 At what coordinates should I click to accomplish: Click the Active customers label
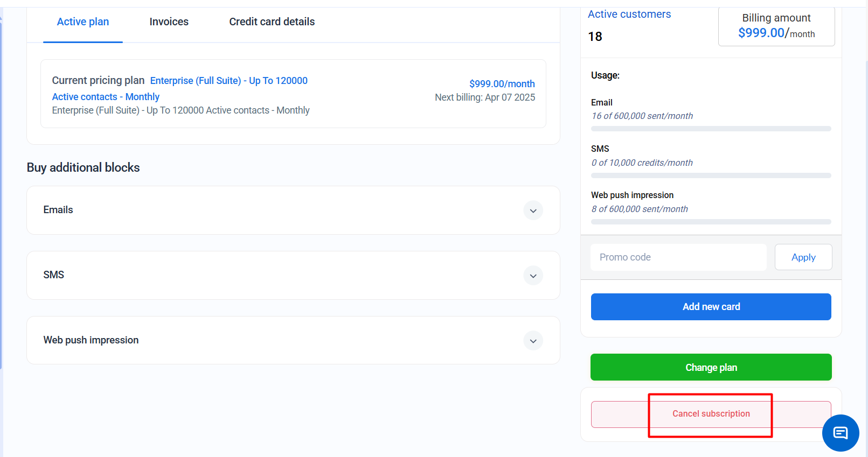[629, 15]
